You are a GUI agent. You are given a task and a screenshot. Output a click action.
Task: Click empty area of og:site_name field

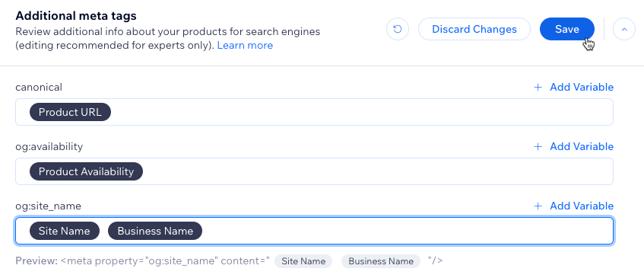407,231
